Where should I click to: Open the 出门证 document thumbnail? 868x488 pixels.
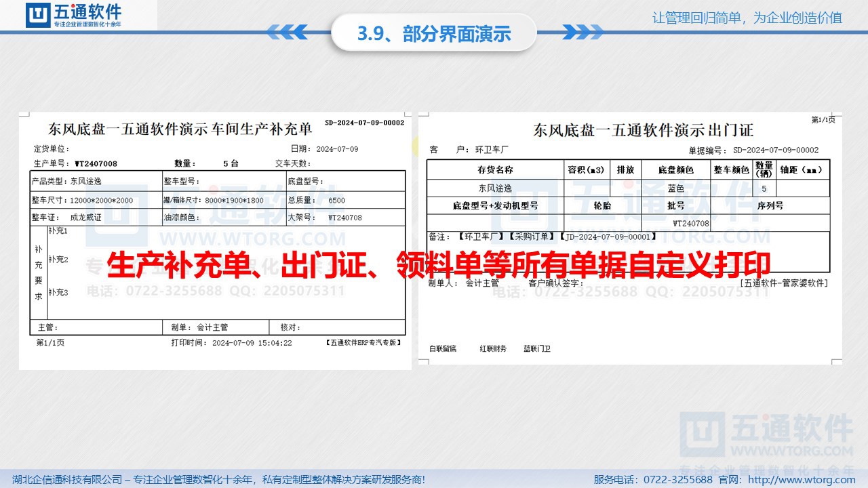pyautogui.click(x=630, y=239)
